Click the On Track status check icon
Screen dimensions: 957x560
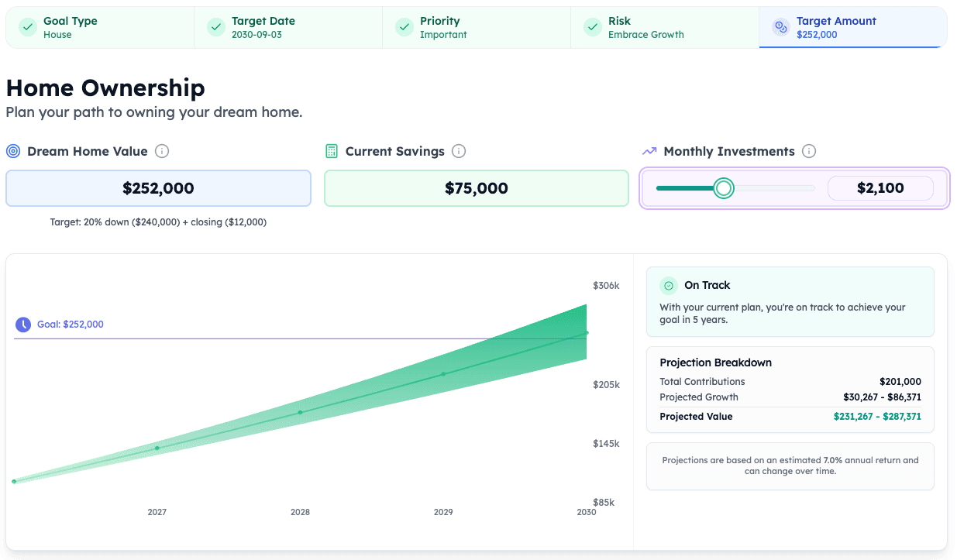(669, 286)
